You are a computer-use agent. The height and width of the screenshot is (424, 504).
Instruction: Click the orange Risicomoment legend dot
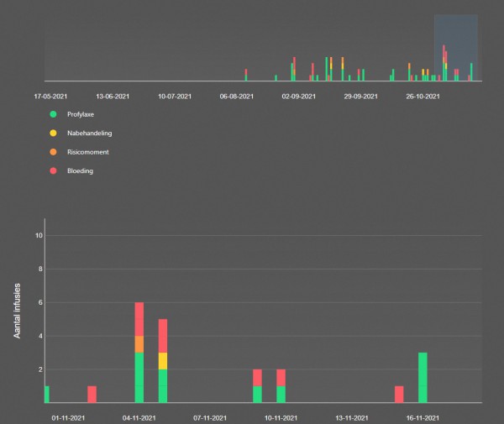(54, 152)
